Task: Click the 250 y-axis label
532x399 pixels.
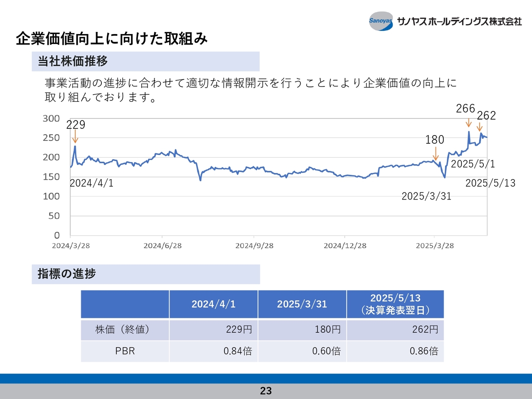Action: 51,138
